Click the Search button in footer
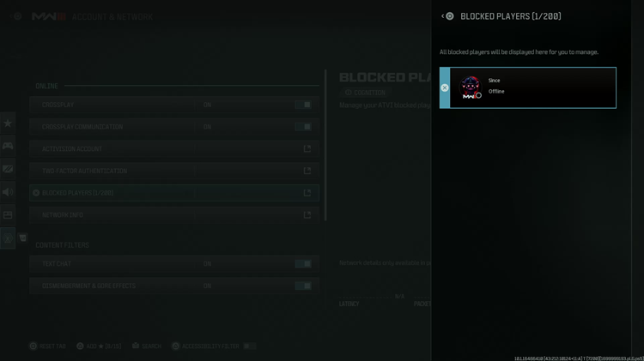 coord(147,346)
